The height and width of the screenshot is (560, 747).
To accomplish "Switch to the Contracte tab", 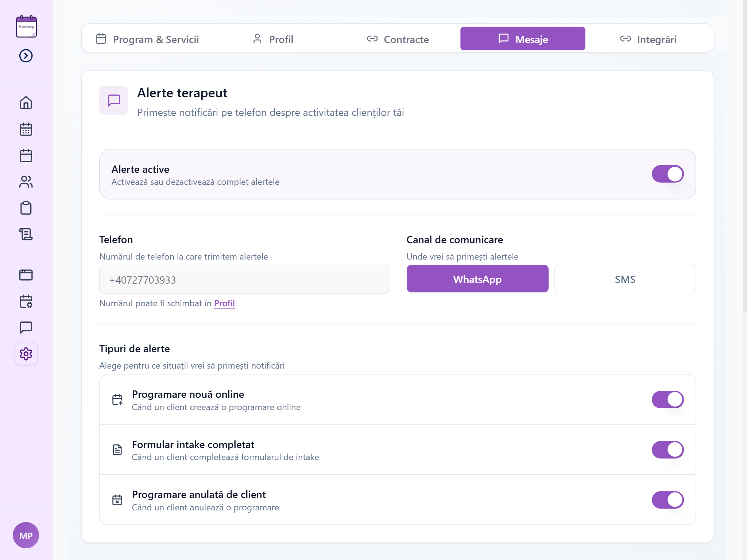I will tap(398, 39).
